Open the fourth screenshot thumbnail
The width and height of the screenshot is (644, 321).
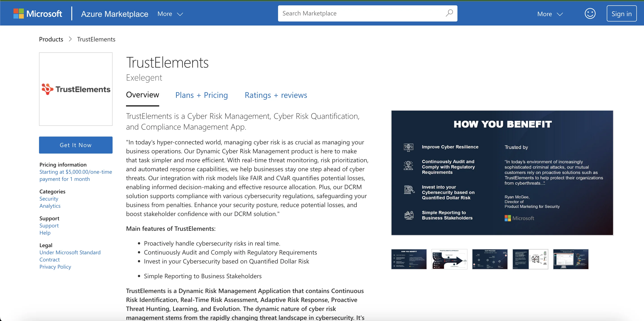[x=530, y=259]
